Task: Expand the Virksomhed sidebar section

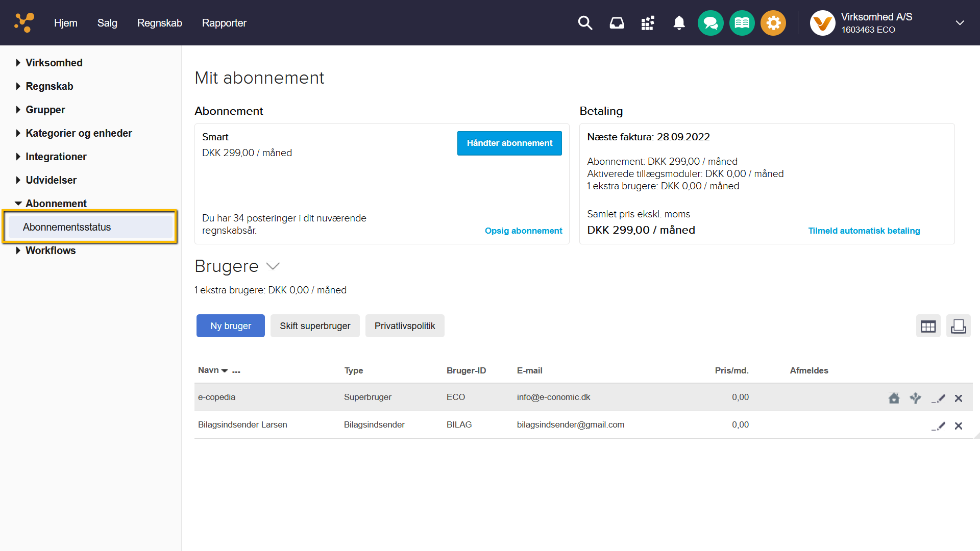Action: click(x=54, y=63)
